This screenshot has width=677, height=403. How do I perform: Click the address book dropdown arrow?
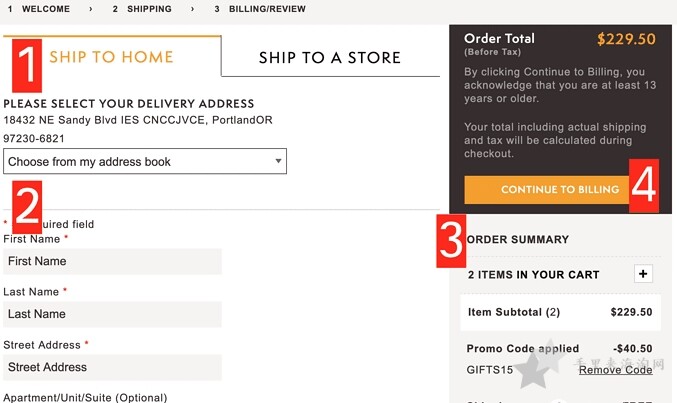(278, 161)
